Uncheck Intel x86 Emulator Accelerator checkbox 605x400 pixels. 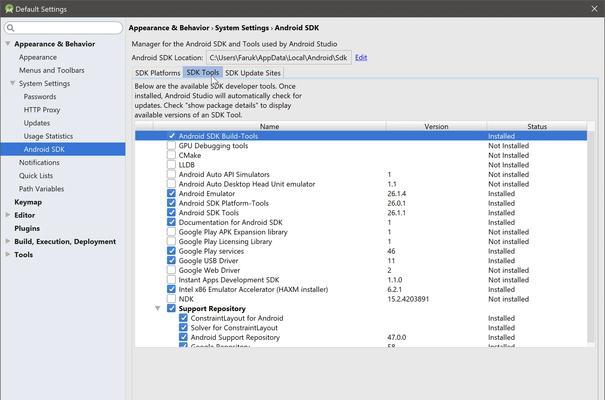(x=171, y=289)
